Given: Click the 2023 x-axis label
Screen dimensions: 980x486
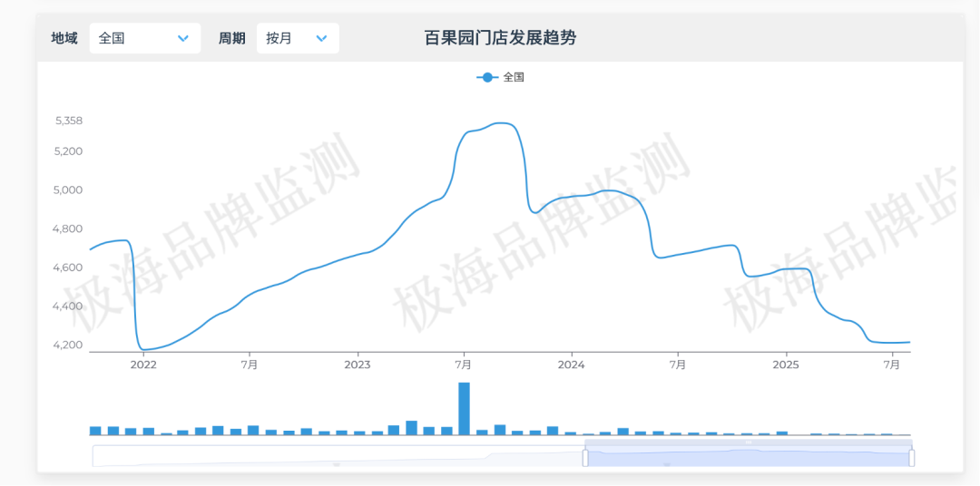Looking at the screenshot, I should [x=357, y=364].
